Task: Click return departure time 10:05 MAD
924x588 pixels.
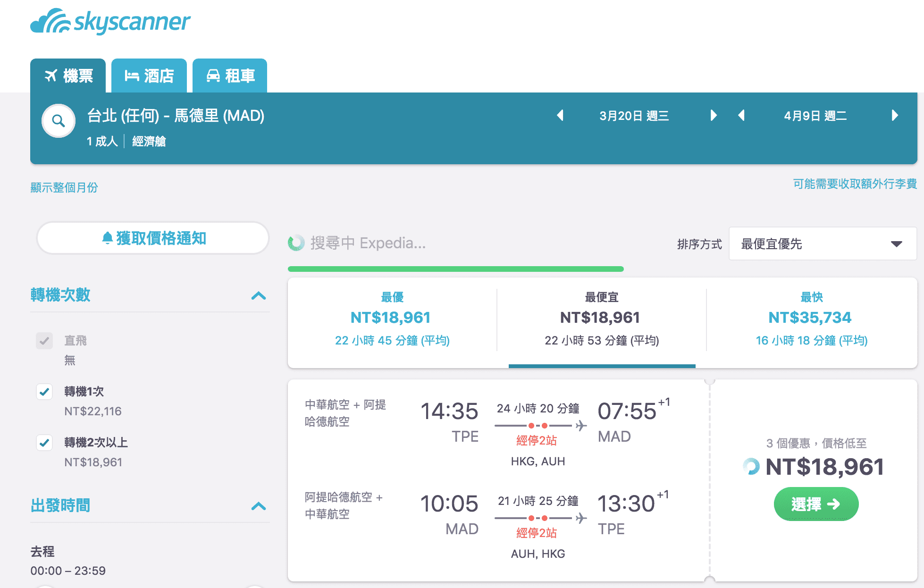Action: tap(449, 514)
